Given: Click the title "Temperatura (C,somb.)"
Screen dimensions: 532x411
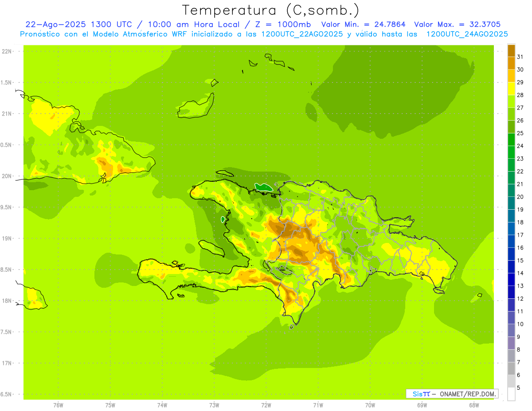Looking at the screenshot, I should (x=271, y=10).
